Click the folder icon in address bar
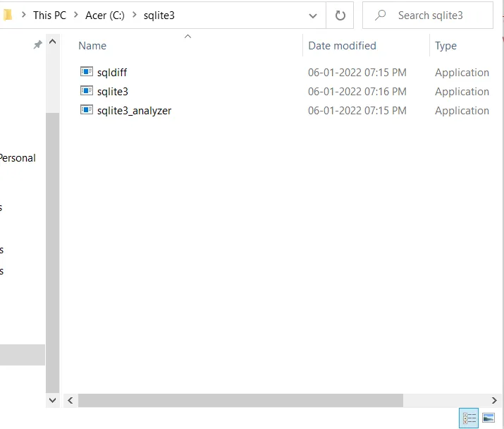 tap(7, 15)
